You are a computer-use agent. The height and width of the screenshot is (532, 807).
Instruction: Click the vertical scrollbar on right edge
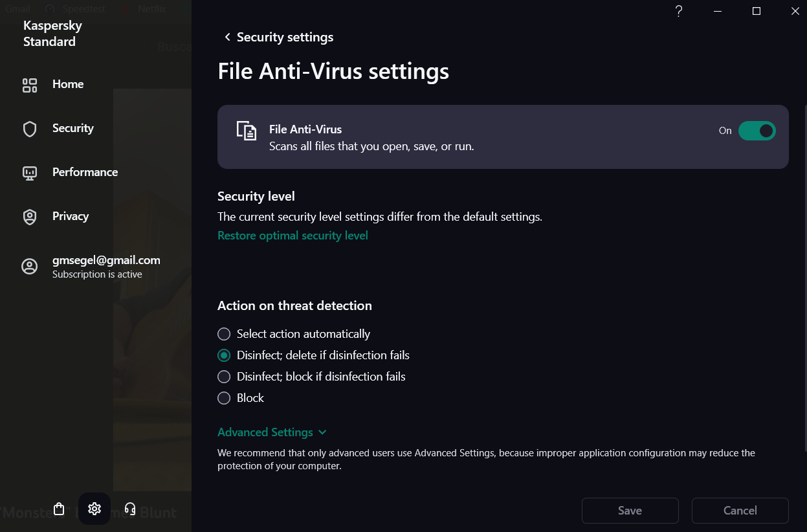pos(804,278)
